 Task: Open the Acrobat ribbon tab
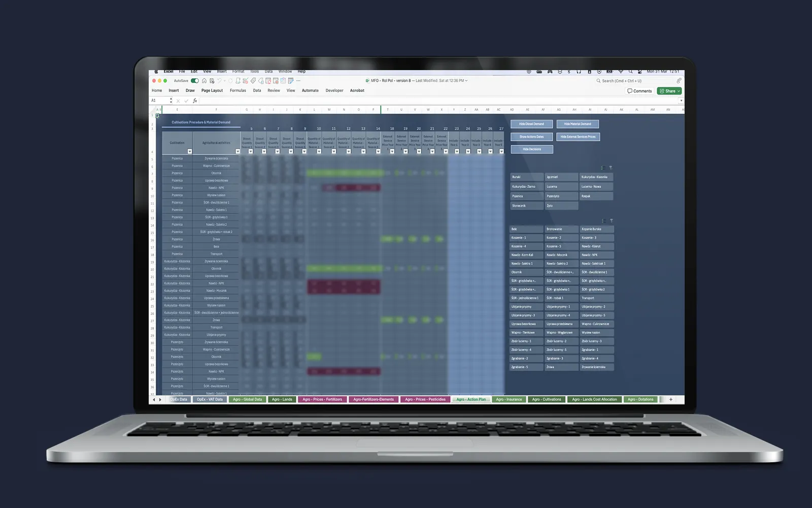(357, 90)
